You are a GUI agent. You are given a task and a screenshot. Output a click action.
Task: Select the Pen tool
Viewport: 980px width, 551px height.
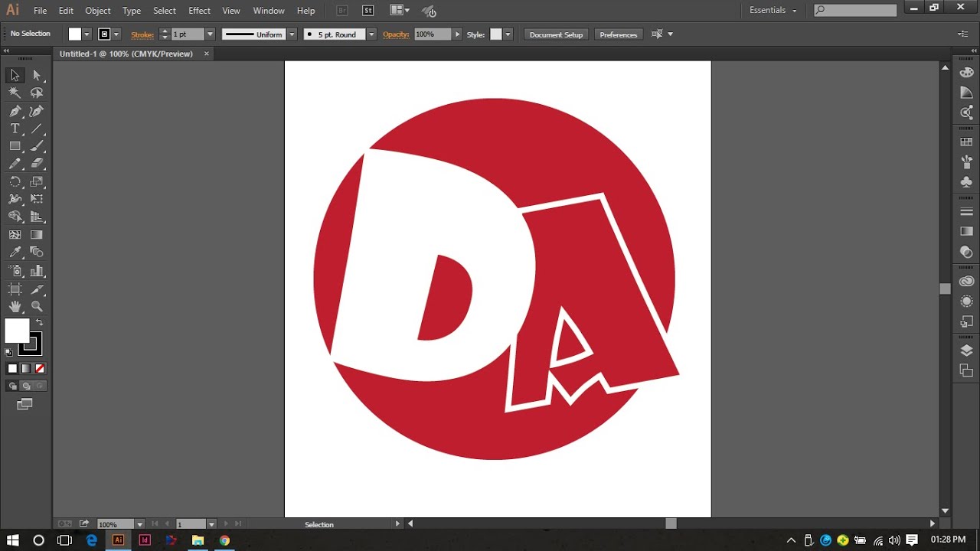15,111
